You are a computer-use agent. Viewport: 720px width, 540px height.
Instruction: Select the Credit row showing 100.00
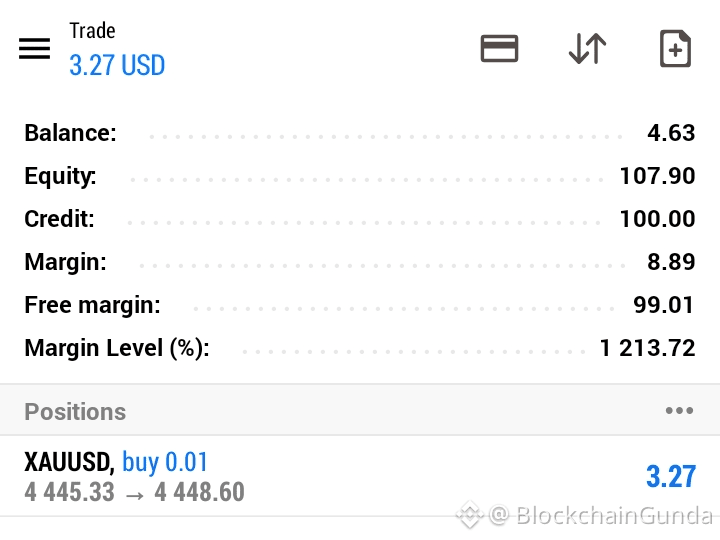point(360,219)
